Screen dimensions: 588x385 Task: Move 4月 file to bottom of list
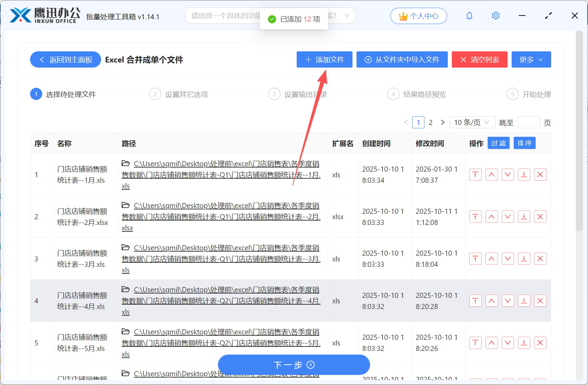524,301
